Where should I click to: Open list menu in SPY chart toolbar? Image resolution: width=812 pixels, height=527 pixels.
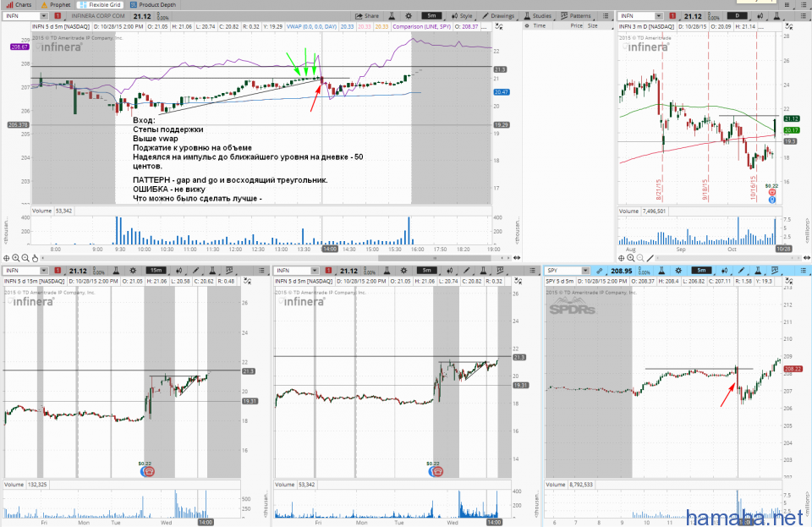804,271
